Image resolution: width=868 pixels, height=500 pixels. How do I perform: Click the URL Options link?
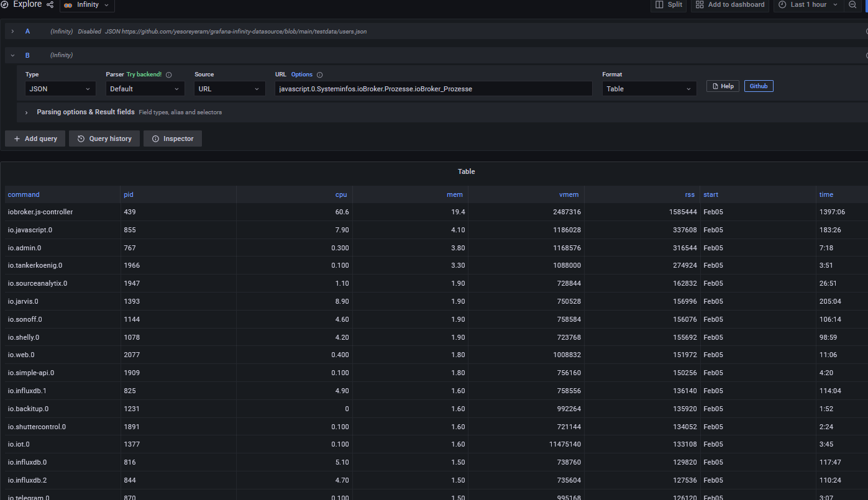pos(302,75)
